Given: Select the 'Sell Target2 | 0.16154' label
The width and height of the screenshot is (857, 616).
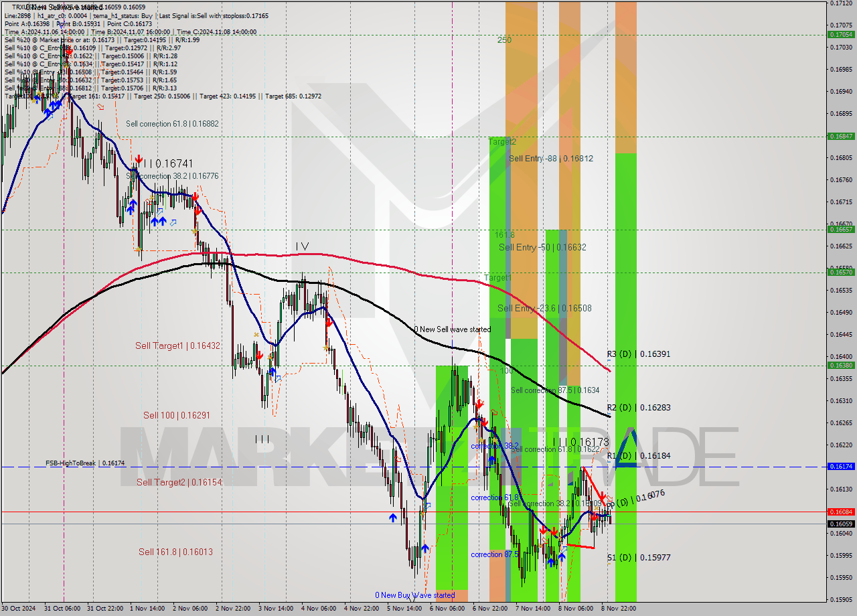Looking at the screenshot, I should tap(179, 482).
